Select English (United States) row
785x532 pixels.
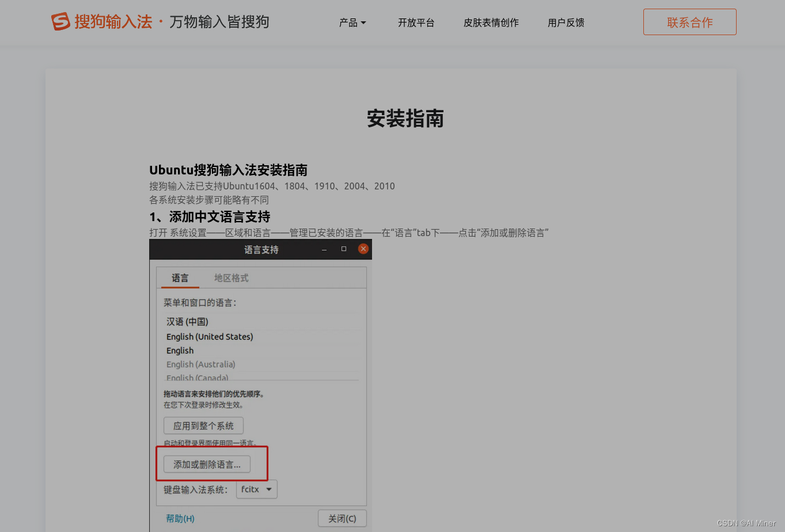(x=261, y=337)
